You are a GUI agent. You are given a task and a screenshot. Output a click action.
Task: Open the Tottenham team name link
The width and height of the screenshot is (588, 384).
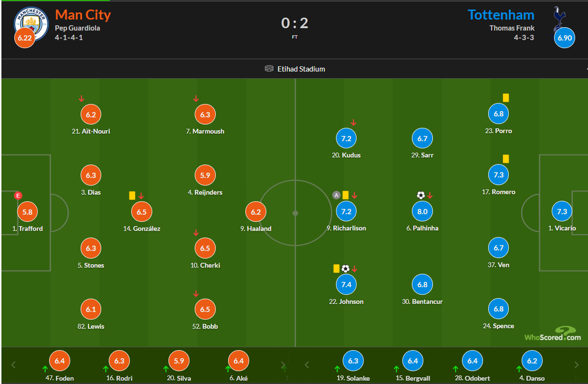(501, 15)
